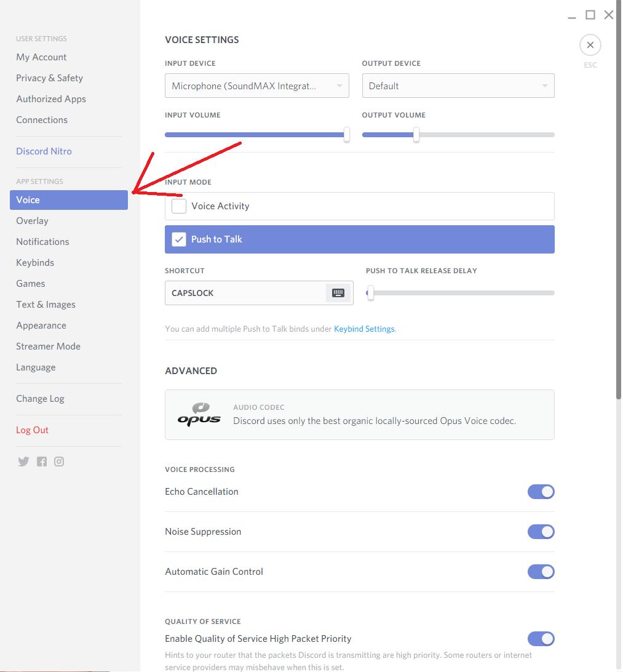Click the Opus codec logo

tap(199, 415)
